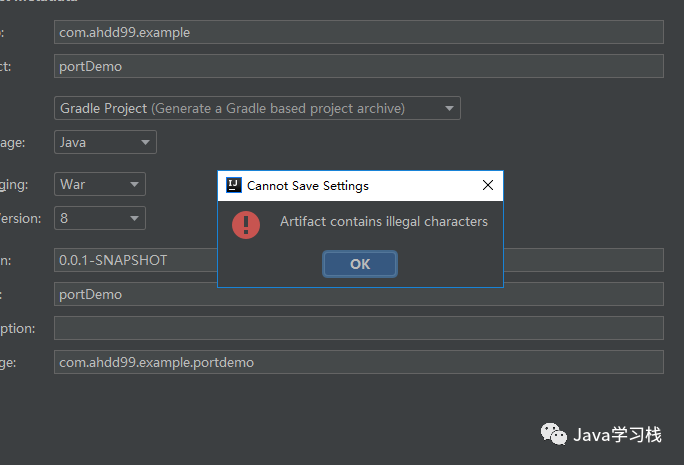684x465 pixels.
Task: Focus the artifact field containing portDemo
Action: [358, 66]
